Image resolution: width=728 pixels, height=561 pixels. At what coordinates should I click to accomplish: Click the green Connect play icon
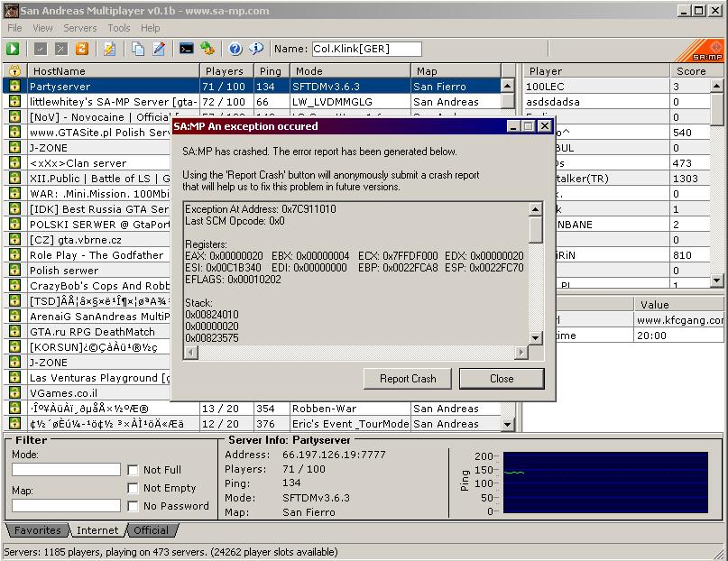13,49
